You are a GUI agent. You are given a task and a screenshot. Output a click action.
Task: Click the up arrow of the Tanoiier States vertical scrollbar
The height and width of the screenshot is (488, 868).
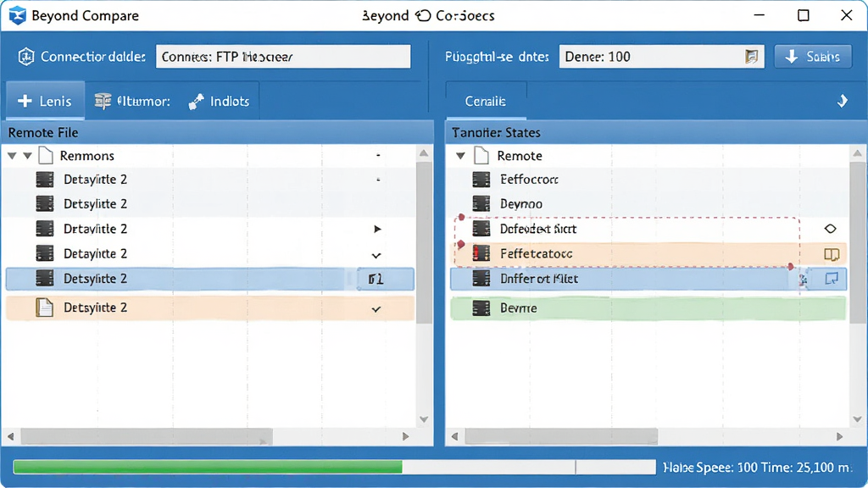point(858,153)
